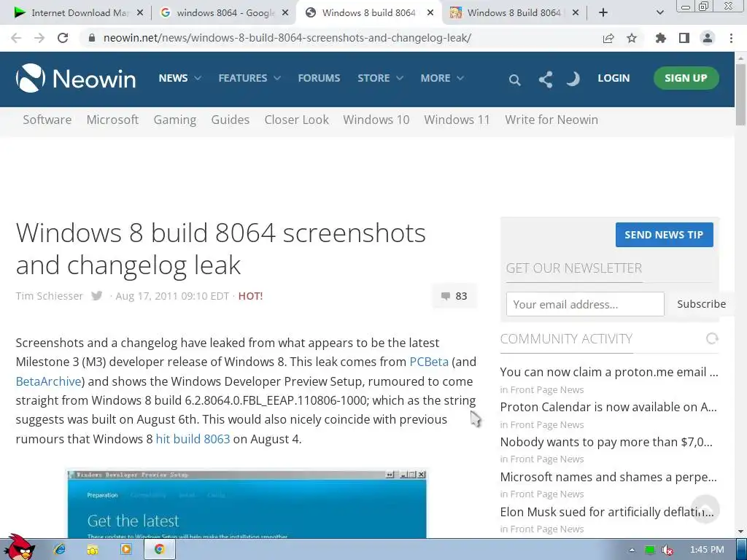Click the Windows Developer Preview Setup screenshot

pos(247,505)
